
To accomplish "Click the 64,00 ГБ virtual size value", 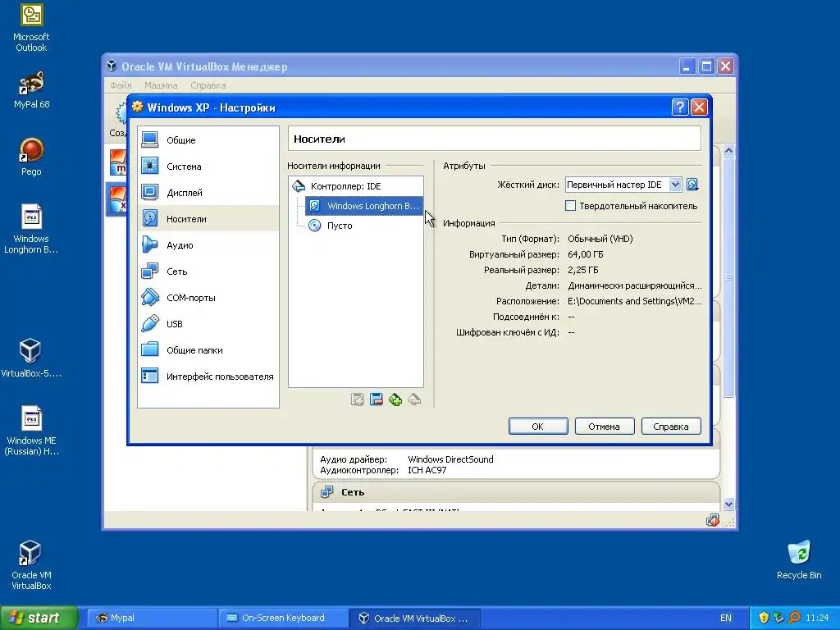I will coord(586,254).
